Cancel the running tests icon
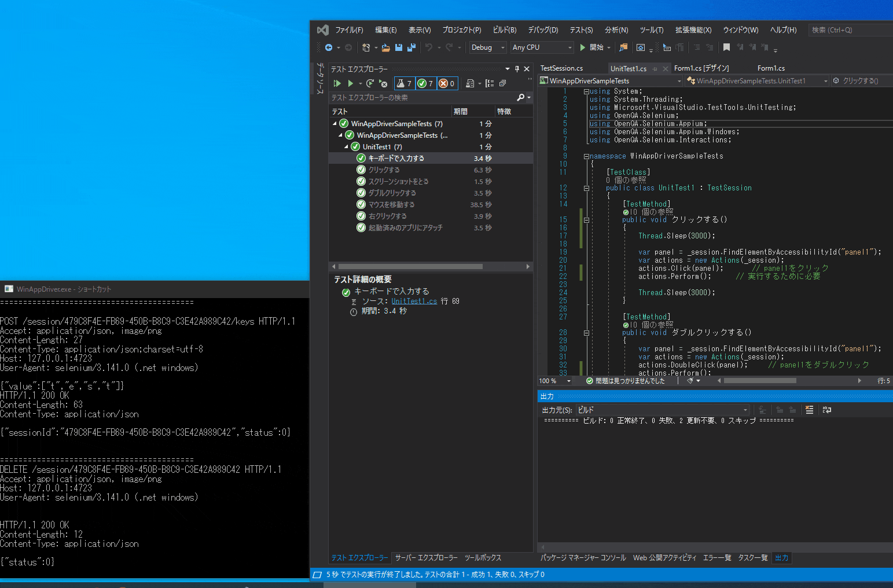 pos(383,83)
